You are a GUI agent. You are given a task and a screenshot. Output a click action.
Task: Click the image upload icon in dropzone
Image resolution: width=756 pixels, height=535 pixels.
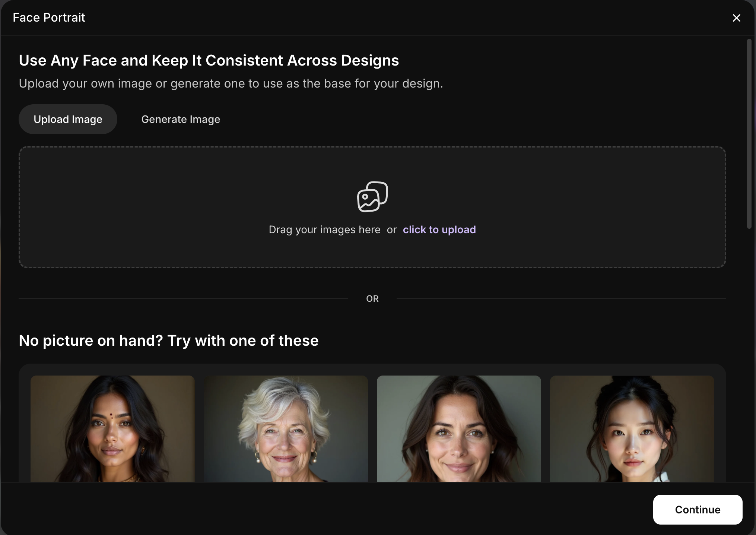372,197
